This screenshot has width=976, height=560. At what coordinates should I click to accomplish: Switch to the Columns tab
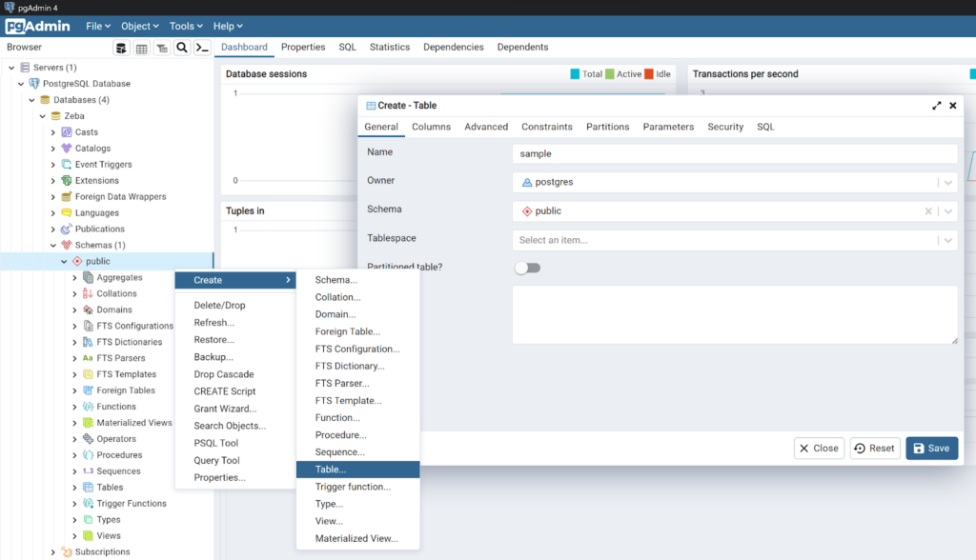pyautogui.click(x=431, y=127)
